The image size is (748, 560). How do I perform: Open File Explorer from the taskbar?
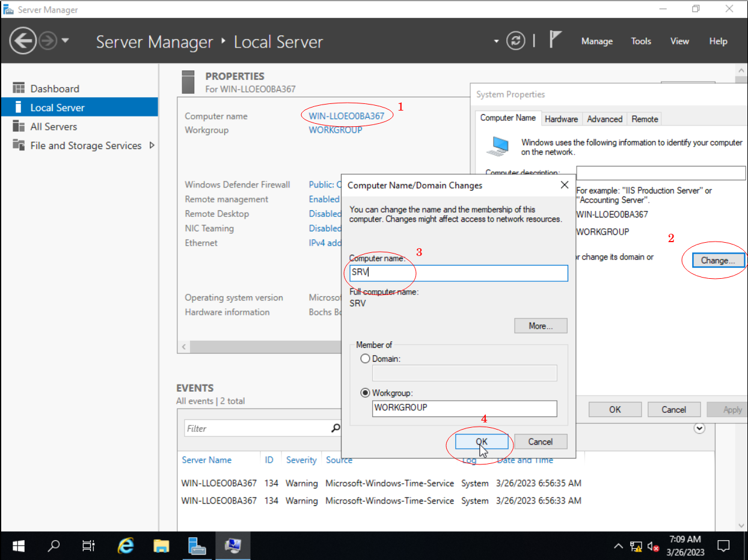pos(161,546)
